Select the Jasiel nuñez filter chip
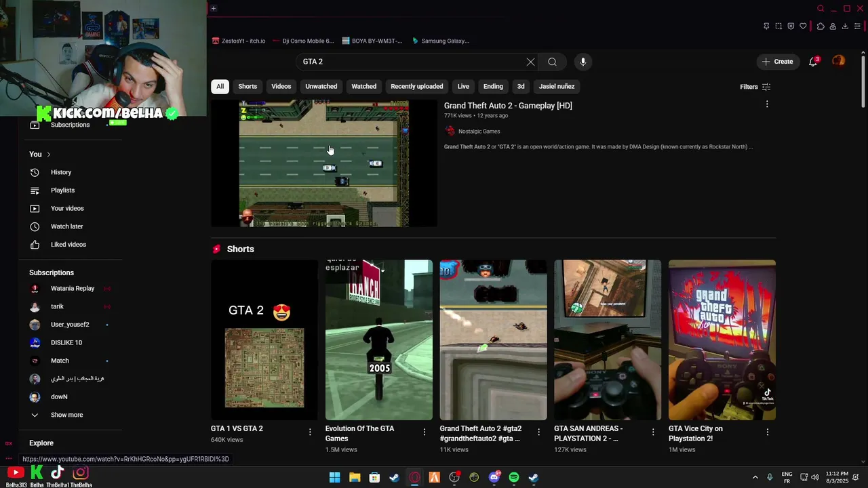 [557, 86]
